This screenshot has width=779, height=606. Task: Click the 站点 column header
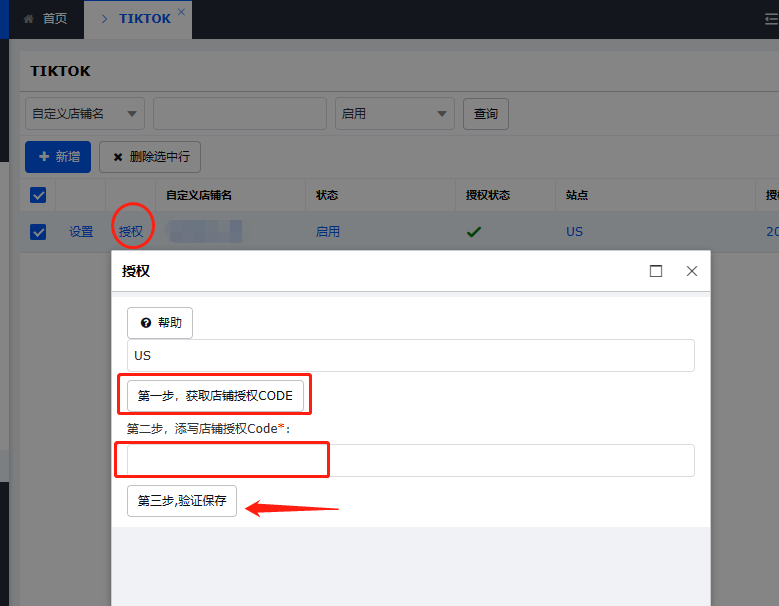pos(577,195)
